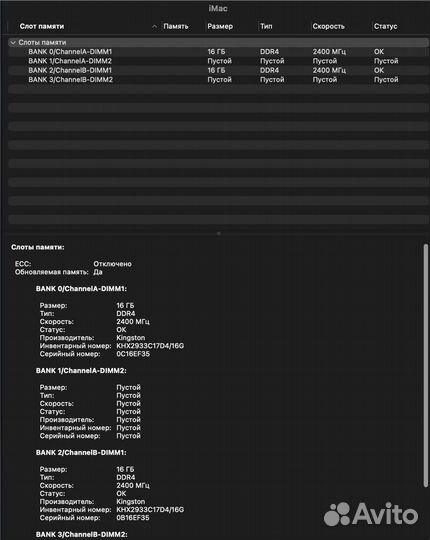Click the details pane vertical scrollbar
Viewport: 430px width, 540px height.
pos(426,365)
